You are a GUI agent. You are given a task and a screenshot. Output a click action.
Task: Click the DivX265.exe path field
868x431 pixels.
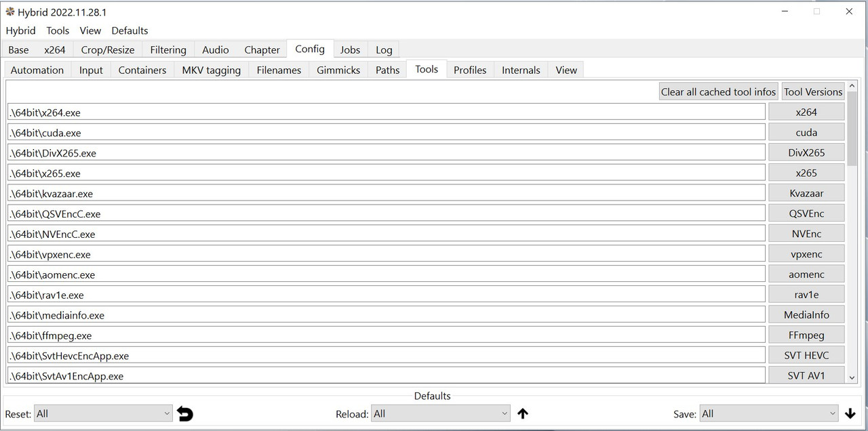coord(387,152)
